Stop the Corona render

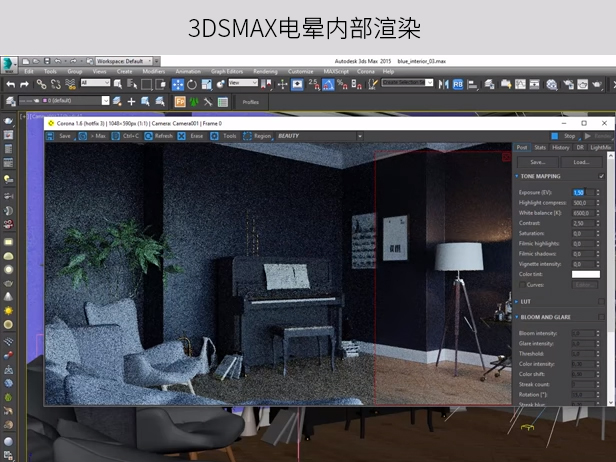click(x=564, y=136)
